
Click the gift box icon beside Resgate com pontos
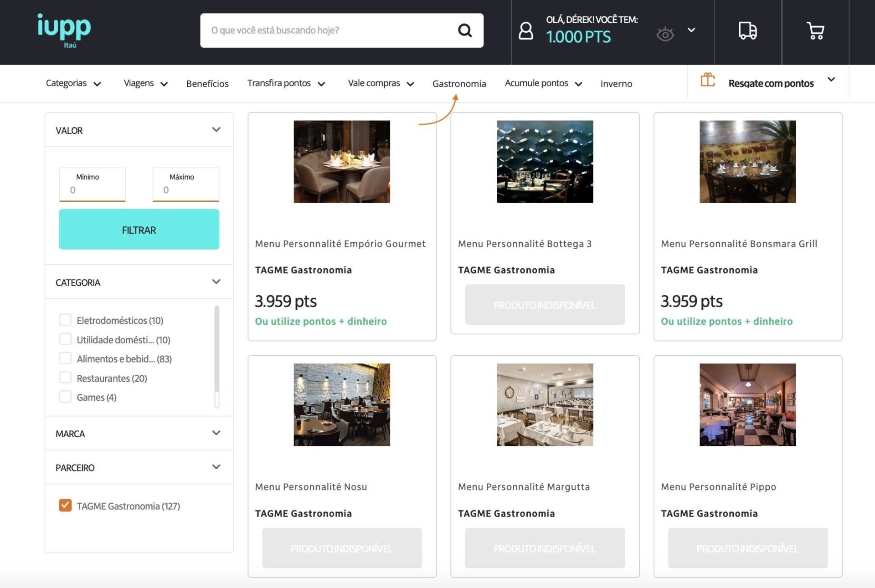coord(707,80)
